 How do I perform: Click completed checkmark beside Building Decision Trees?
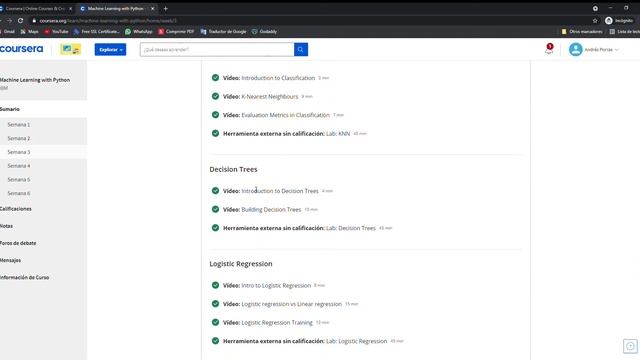tap(215, 209)
